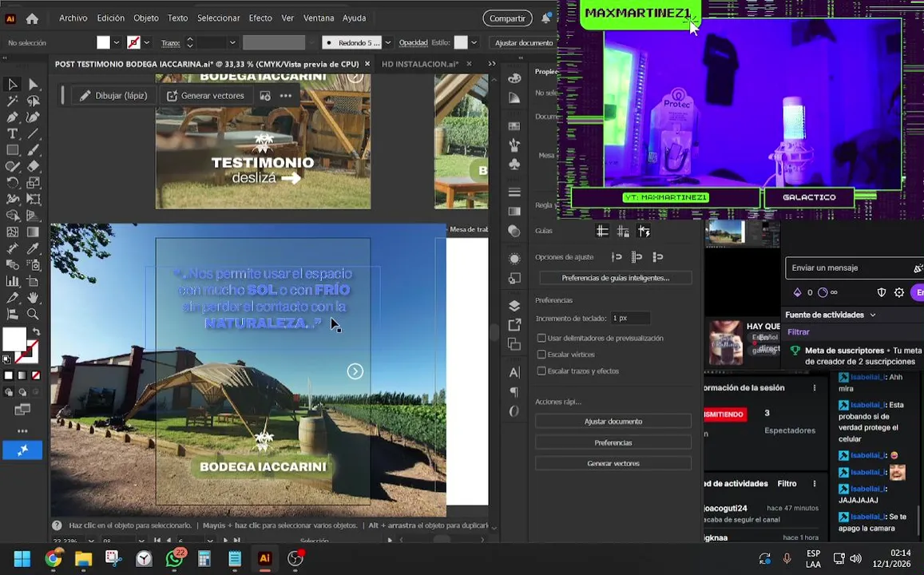
Task: Select the Hand tool
Action: pos(33,298)
